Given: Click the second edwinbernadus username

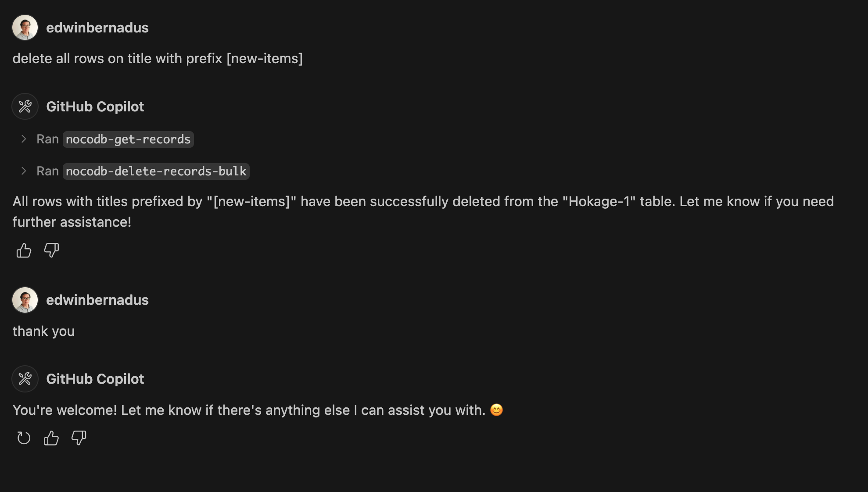Looking at the screenshot, I should (x=97, y=300).
